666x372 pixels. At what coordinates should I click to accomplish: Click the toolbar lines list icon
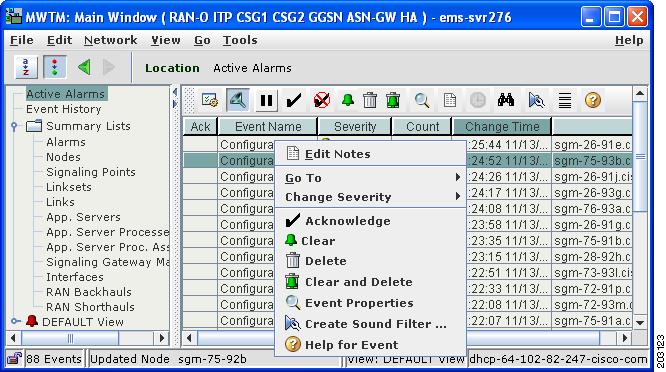click(565, 101)
